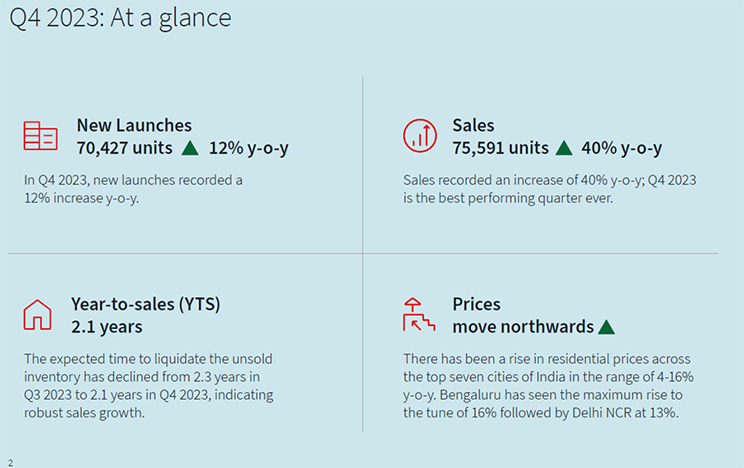Click the paragraph about liquidating unsold inventory
The height and width of the screenshot is (468, 744).
(x=149, y=385)
